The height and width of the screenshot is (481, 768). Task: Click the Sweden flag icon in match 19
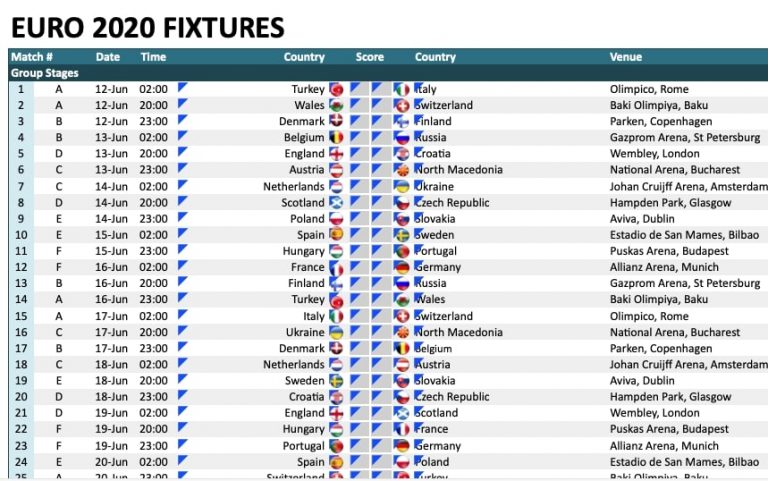(x=336, y=381)
